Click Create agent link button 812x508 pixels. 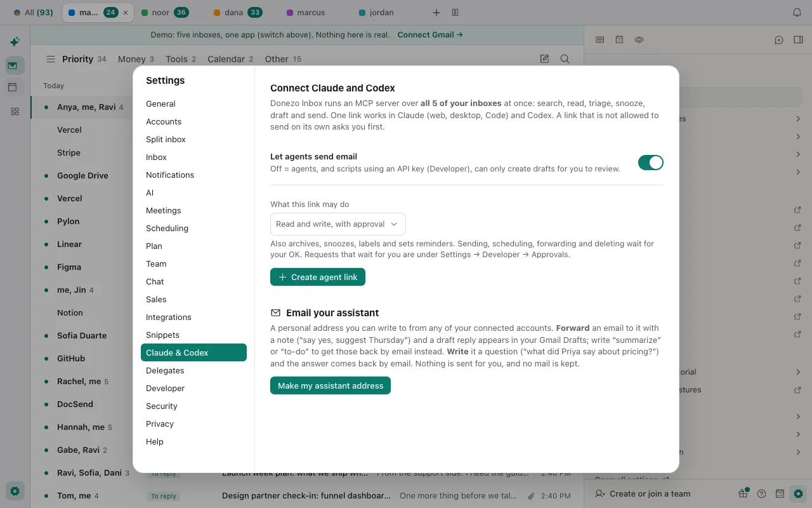pyautogui.click(x=318, y=277)
